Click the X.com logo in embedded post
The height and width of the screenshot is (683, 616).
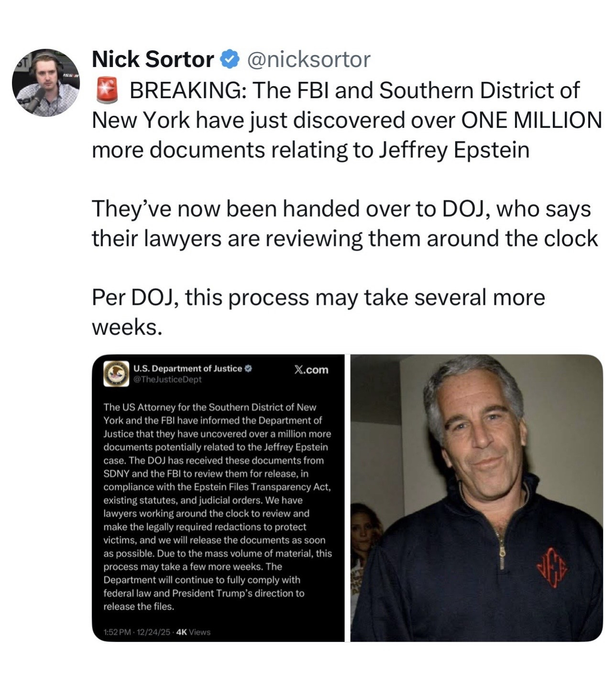tap(311, 369)
